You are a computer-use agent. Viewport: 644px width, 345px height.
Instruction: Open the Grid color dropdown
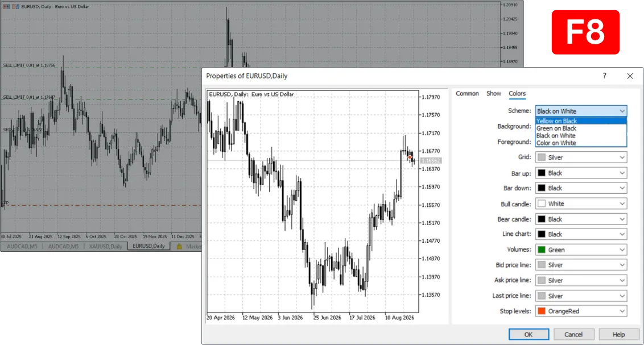click(581, 157)
